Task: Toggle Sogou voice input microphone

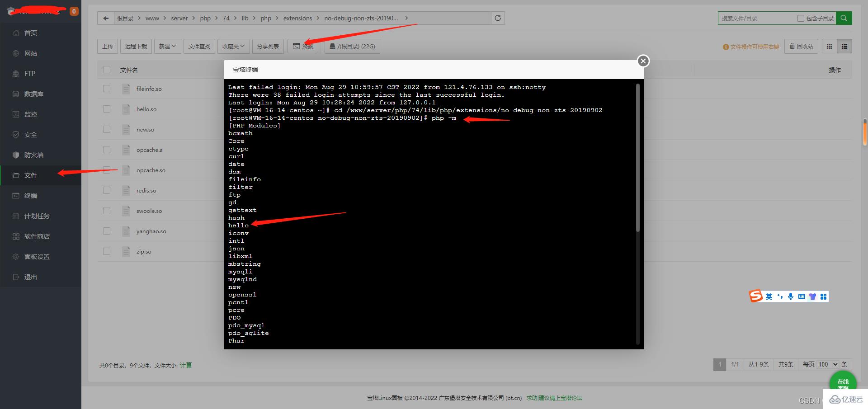Action: 791,296
